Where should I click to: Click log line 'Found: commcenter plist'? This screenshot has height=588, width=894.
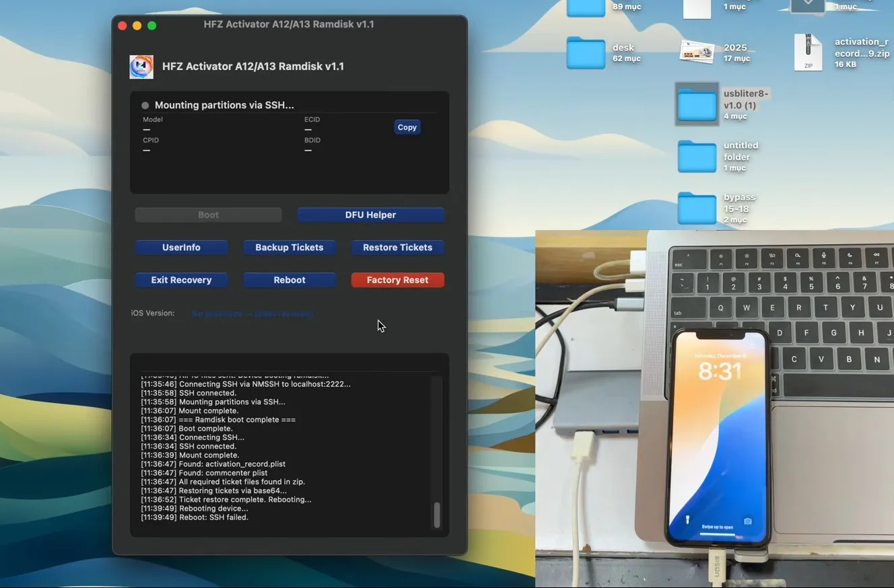click(x=204, y=473)
